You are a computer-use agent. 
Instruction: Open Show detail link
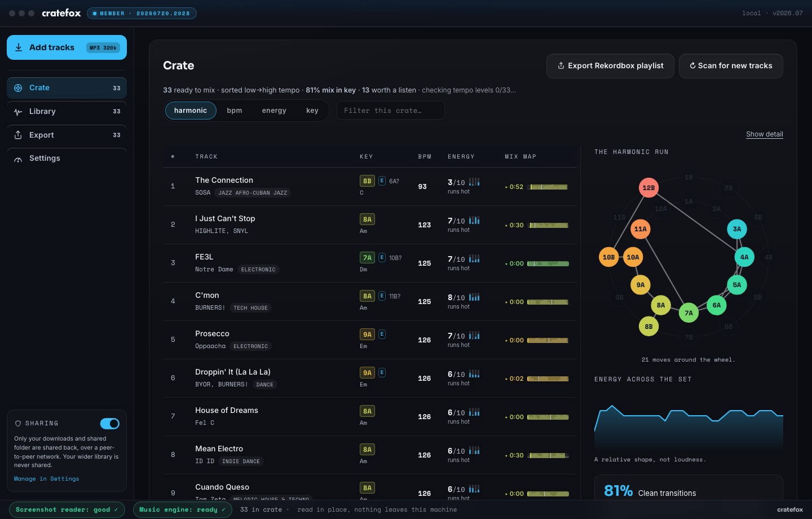pyautogui.click(x=764, y=134)
